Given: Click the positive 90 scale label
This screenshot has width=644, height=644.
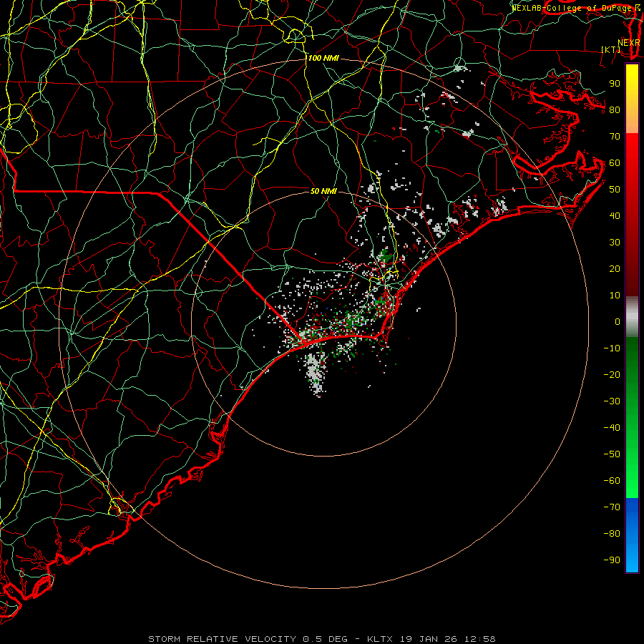Looking at the screenshot, I should [x=615, y=84].
